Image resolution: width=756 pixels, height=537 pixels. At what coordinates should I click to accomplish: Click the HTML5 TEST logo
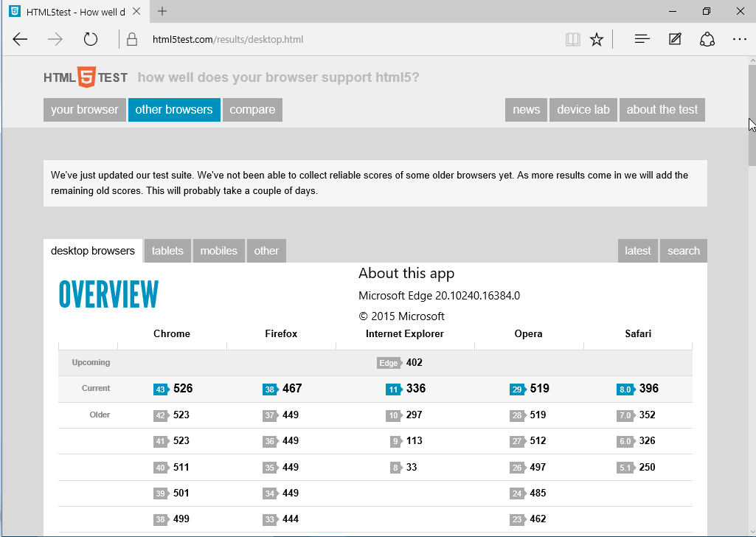(x=86, y=77)
